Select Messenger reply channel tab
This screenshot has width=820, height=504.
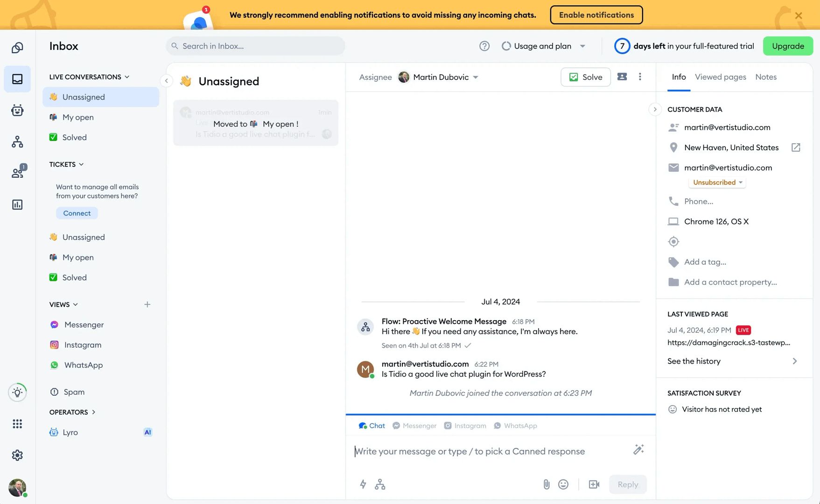tap(414, 426)
